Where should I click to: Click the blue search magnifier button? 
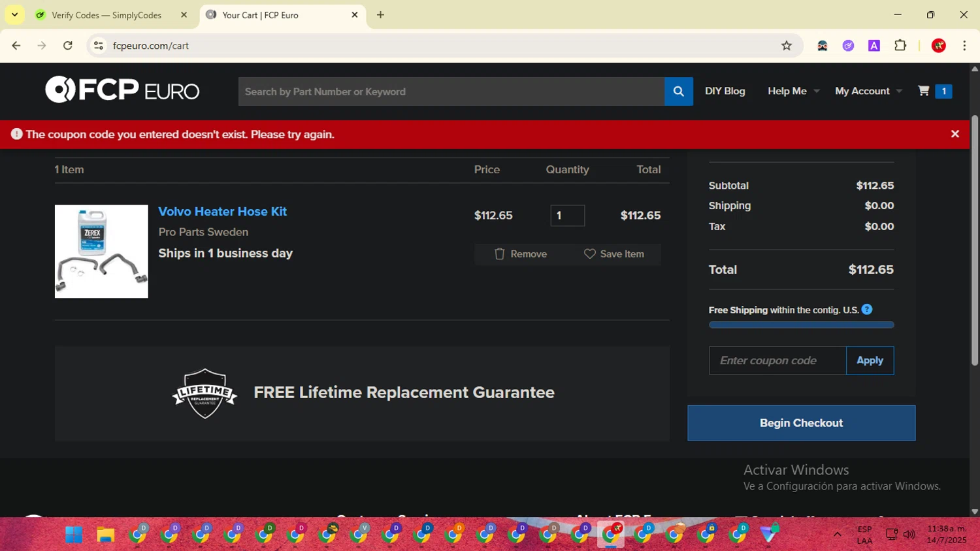pyautogui.click(x=678, y=92)
